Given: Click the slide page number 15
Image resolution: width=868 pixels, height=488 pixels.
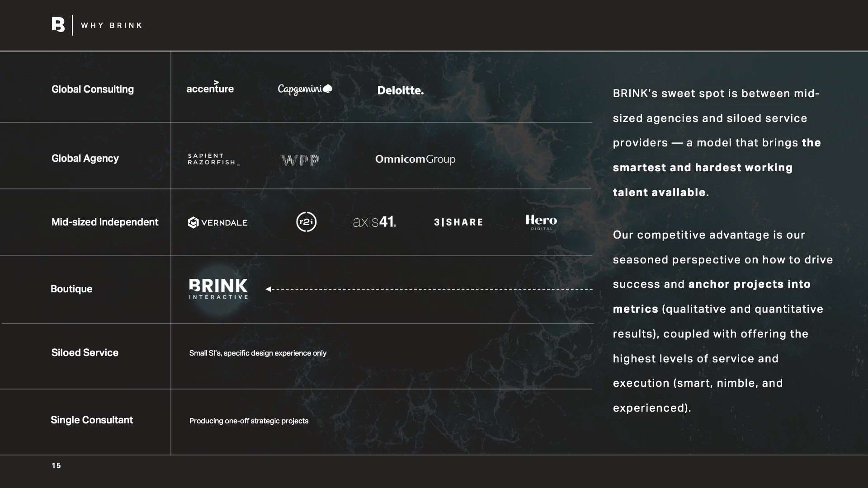Looking at the screenshot, I should tap(56, 466).
